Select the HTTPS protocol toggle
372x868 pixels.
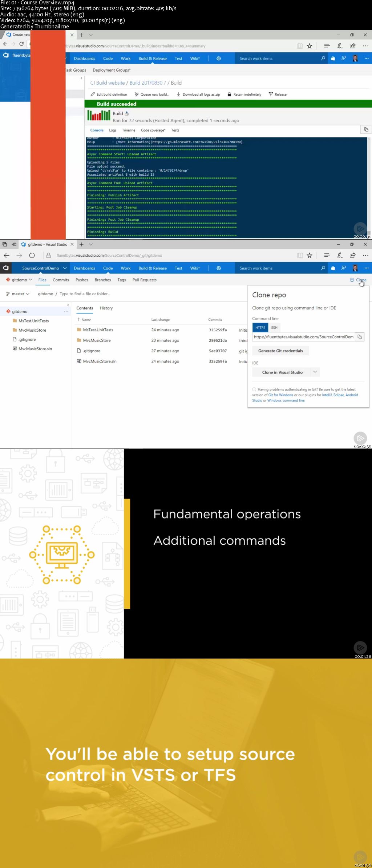click(x=260, y=328)
